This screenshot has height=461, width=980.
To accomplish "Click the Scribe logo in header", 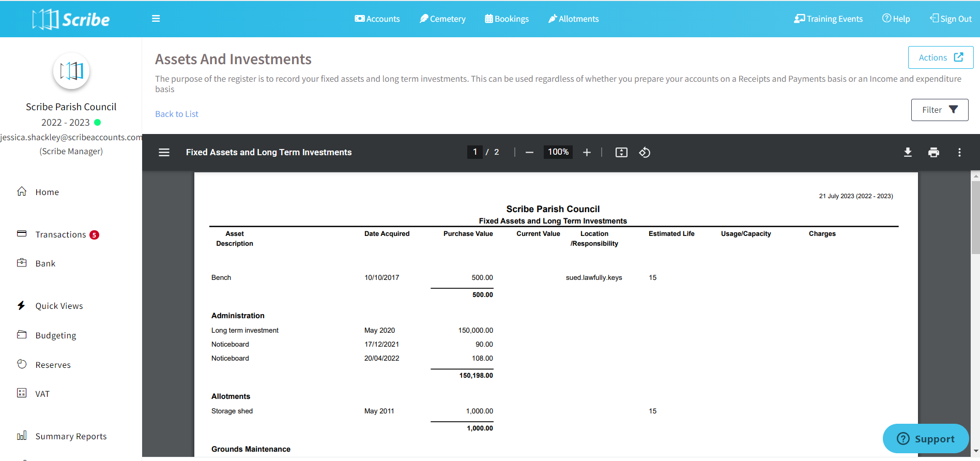I will pos(71,19).
